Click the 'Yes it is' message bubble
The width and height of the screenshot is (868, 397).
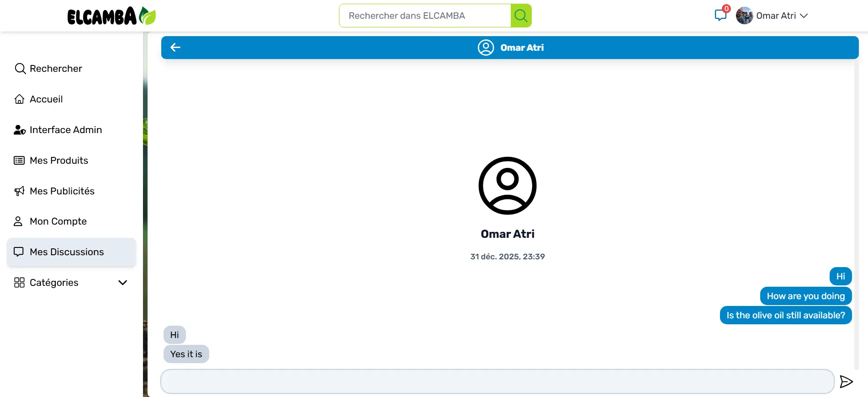[186, 354]
